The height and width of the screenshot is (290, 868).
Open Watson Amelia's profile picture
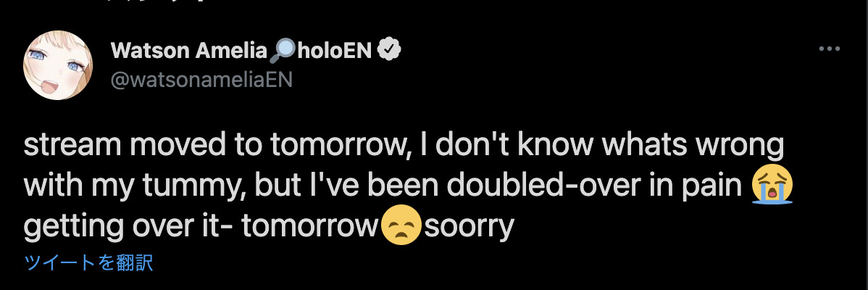58,65
